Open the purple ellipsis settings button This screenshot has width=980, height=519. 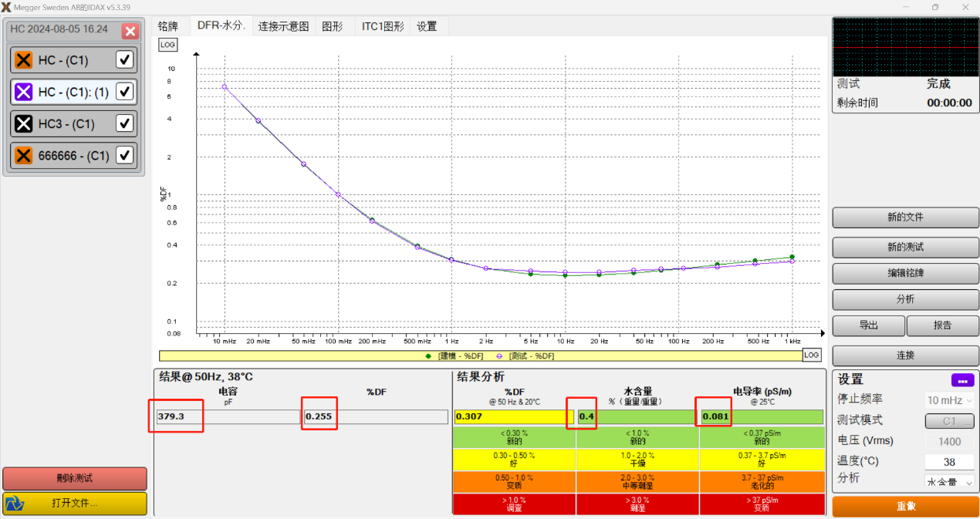click(961, 380)
